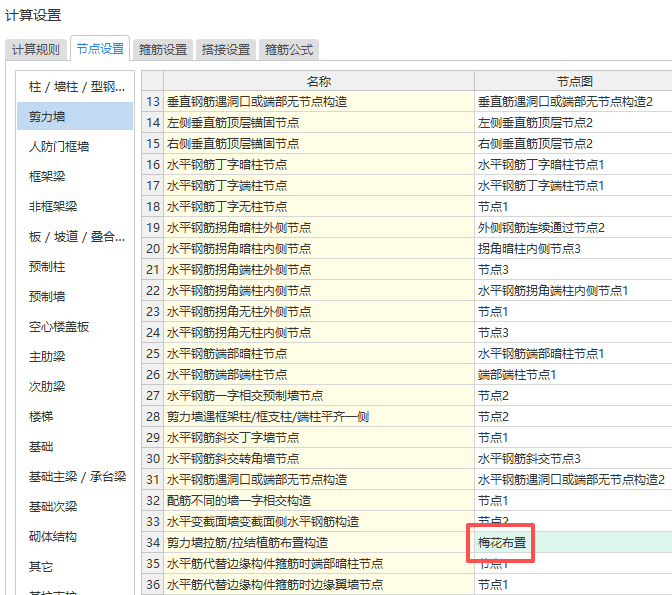Screen dimensions: 672x595
Task: Select 基础 in the component list
Action: (75, 447)
